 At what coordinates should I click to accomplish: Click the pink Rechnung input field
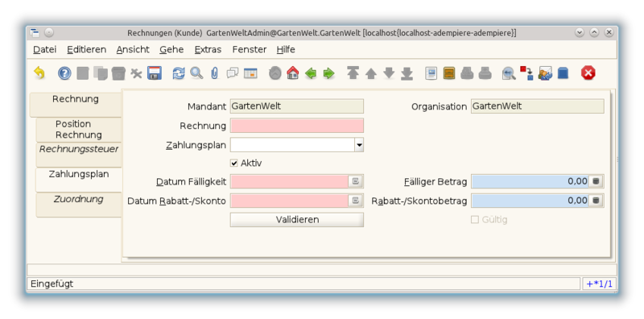tap(297, 126)
